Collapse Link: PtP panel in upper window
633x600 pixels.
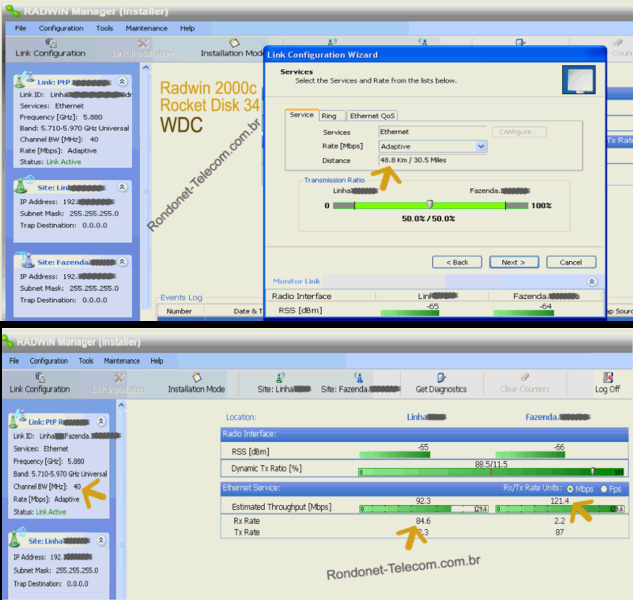tap(122, 82)
